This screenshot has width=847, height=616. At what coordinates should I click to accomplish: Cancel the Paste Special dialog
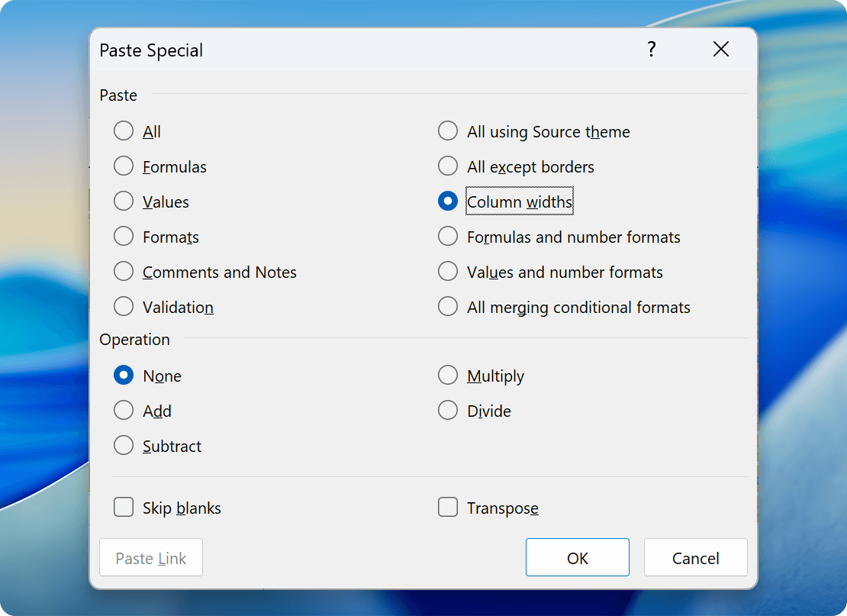[x=695, y=557]
